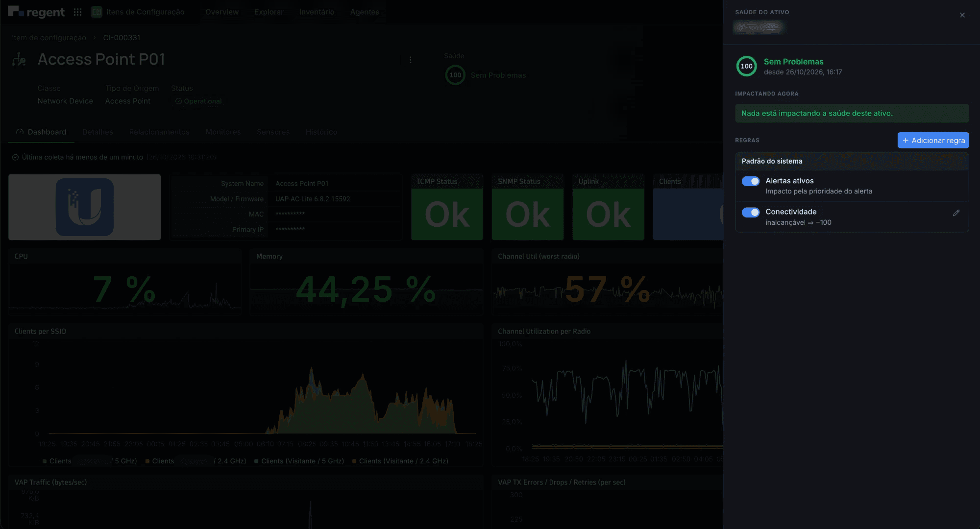
Task: Open the three-dot options menu for Access Point P01
Action: (410, 60)
